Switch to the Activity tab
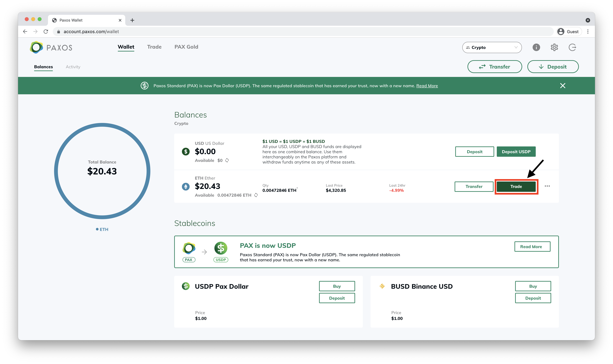 [73, 67]
